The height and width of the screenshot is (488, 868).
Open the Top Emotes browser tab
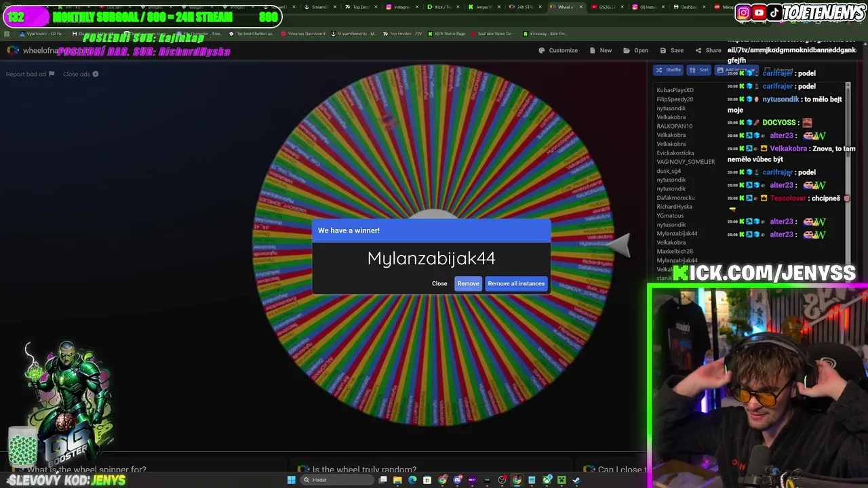pyautogui.click(x=360, y=7)
